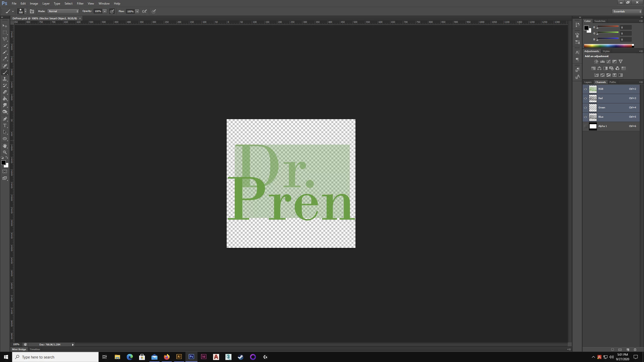
Task: Open the Filter menu
Action: point(80,4)
